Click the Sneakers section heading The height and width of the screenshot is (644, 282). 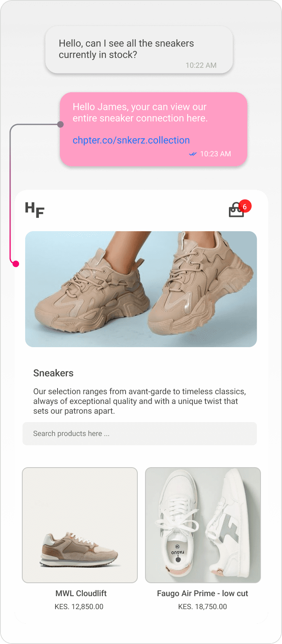click(53, 373)
